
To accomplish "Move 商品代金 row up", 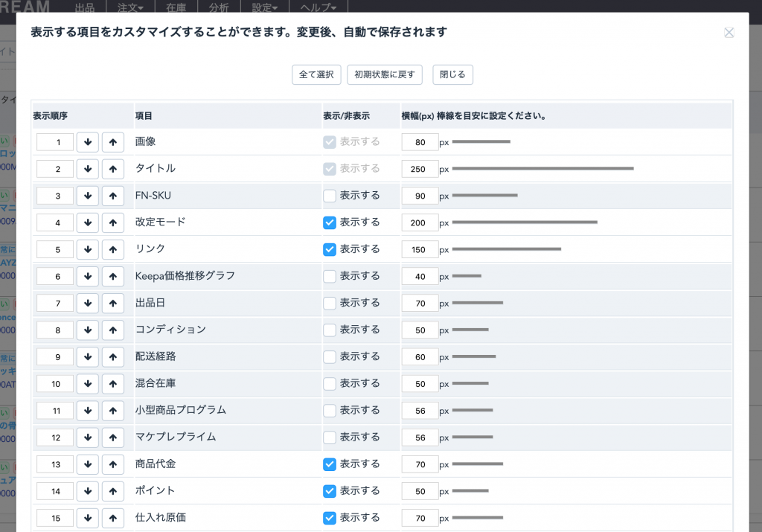I will point(113,464).
